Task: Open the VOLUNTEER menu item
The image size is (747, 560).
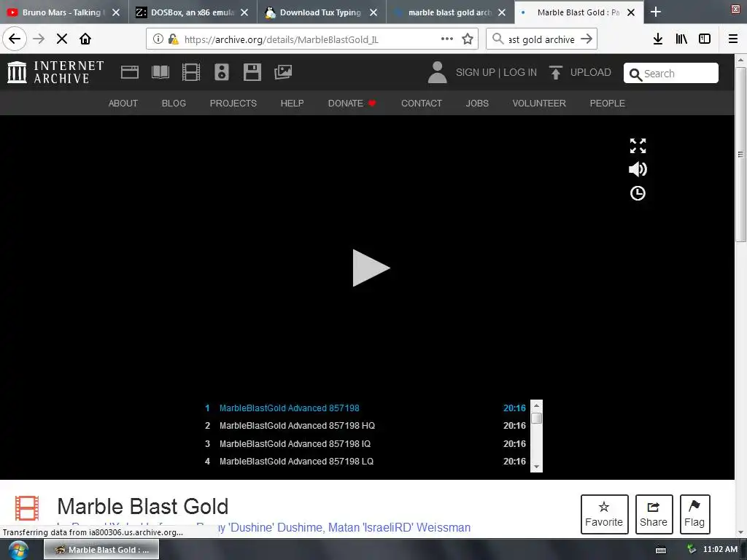Action: point(539,104)
